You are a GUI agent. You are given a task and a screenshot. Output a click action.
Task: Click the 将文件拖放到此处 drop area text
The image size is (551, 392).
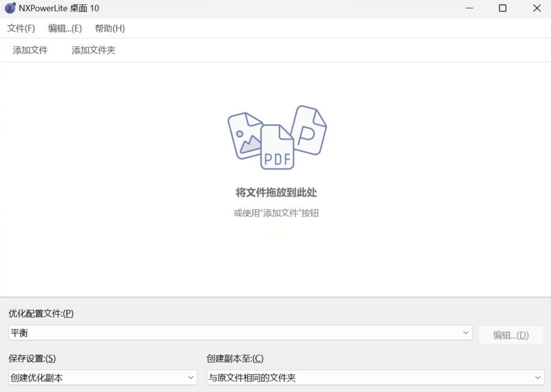pyautogui.click(x=276, y=193)
